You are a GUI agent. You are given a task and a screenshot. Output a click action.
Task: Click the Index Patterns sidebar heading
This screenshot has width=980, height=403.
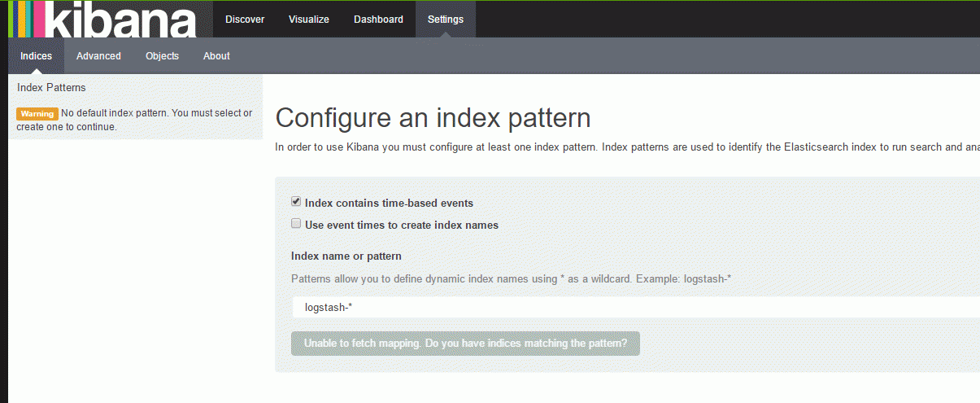point(51,88)
